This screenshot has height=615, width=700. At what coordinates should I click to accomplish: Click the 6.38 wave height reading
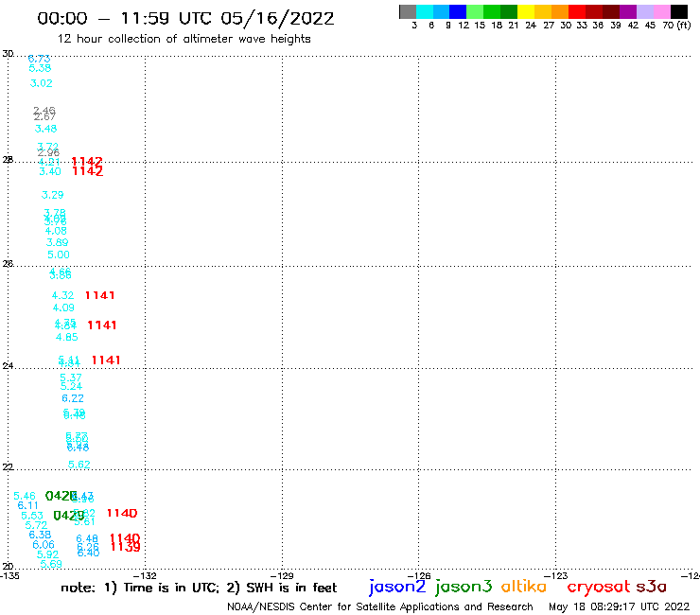click(40, 536)
